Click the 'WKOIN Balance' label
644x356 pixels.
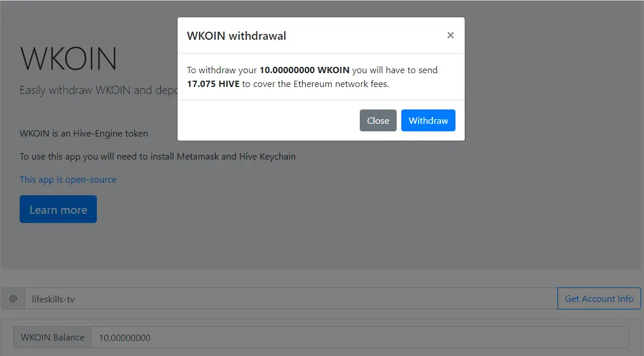[52, 337]
